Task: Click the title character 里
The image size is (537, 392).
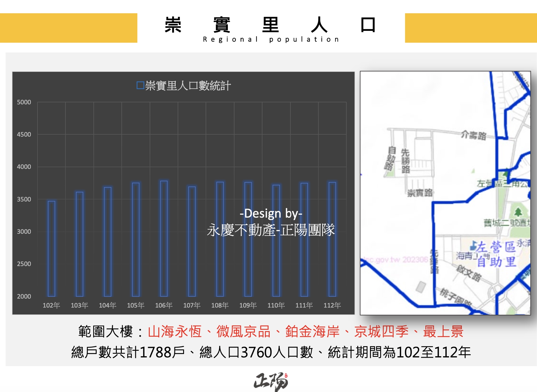Action: tap(271, 25)
